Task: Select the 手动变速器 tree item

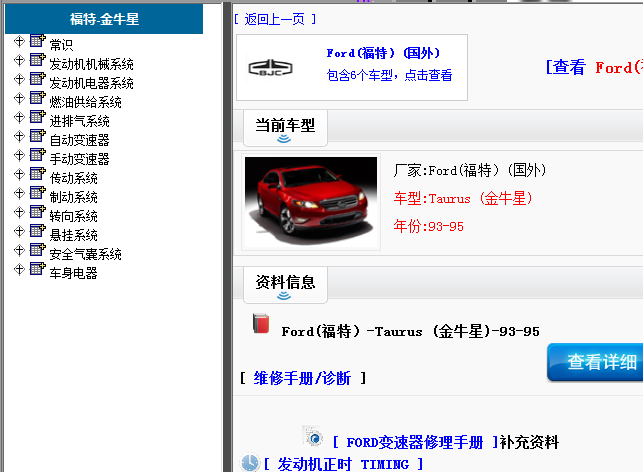Action: point(80,159)
